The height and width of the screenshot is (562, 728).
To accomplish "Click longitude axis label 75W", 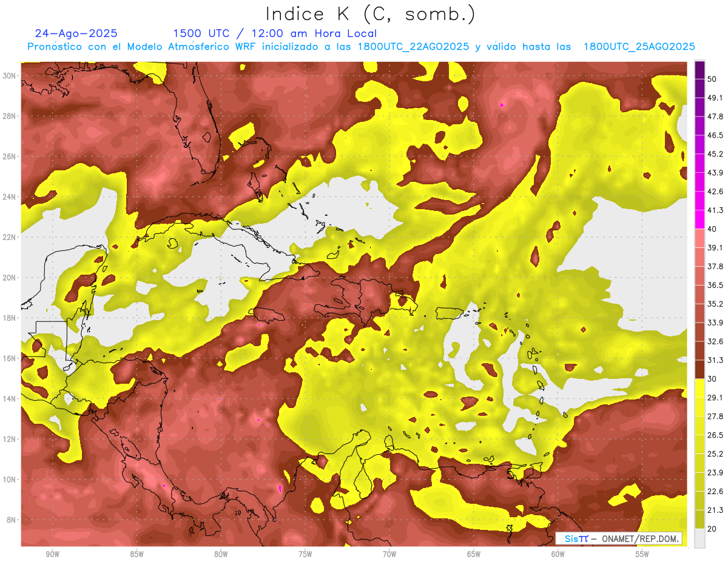I will coord(305,554).
